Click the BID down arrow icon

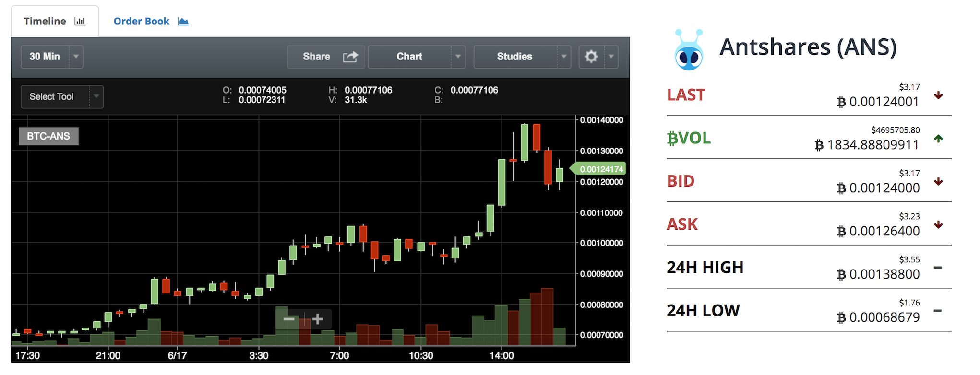tap(938, 181)
